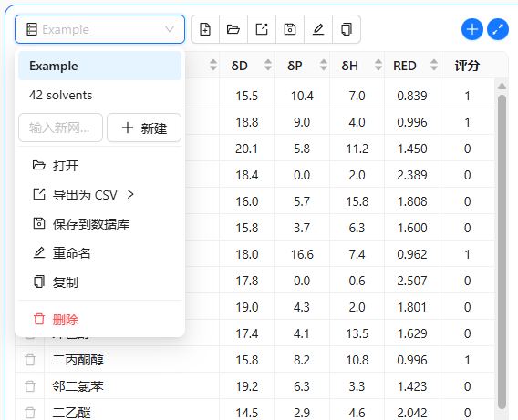Click the 二丙酮醇 solvent name
This screenshot has height=420, width=518.
point(78,360)
